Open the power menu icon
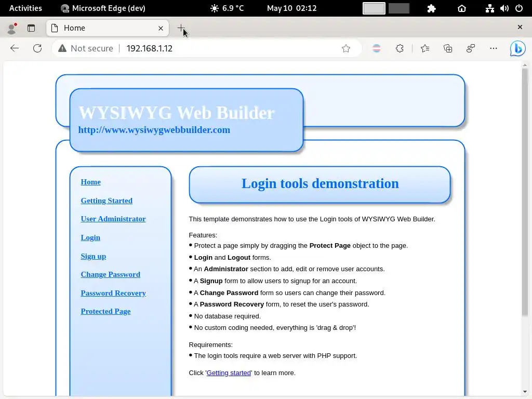The width and height of the screenshot is (532, 399). point(519,8)
